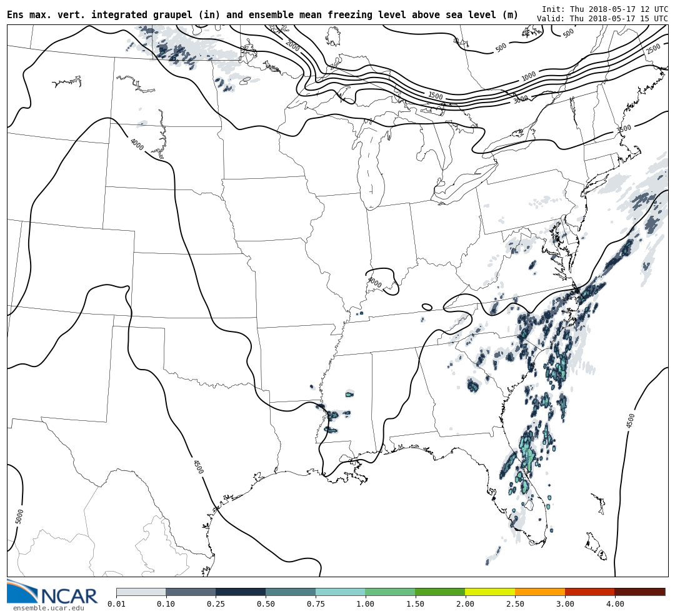Open the ensemble.ucar.edu link text
This screenshot has width=675, height=616.
tap(48, 608)
